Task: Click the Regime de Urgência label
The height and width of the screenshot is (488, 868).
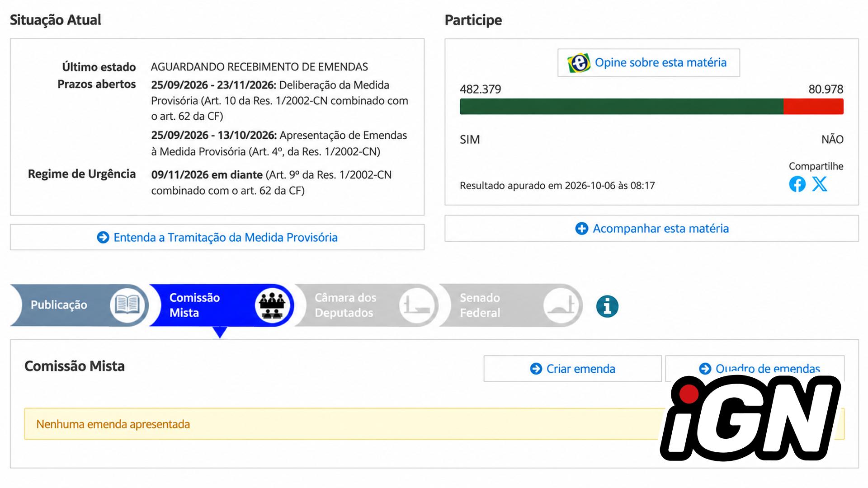Action: [x=82, y=174]
